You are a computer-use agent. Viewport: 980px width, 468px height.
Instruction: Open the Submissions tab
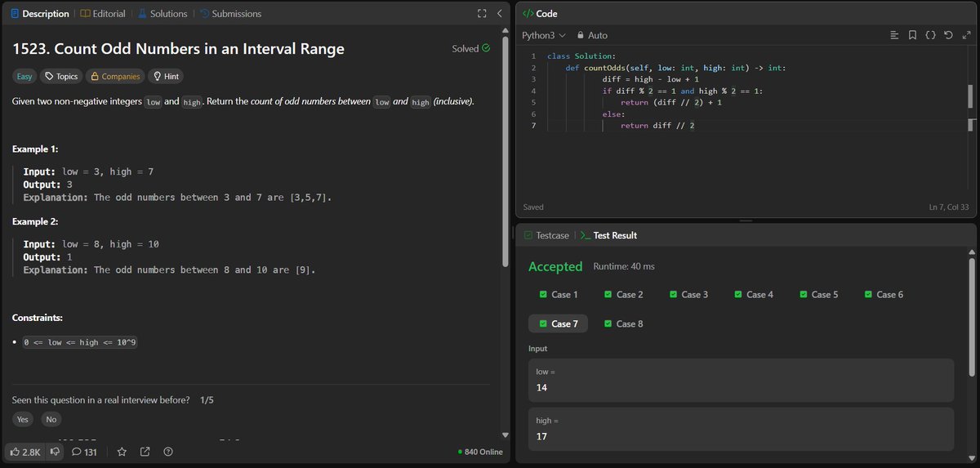[x=230, y=14]
